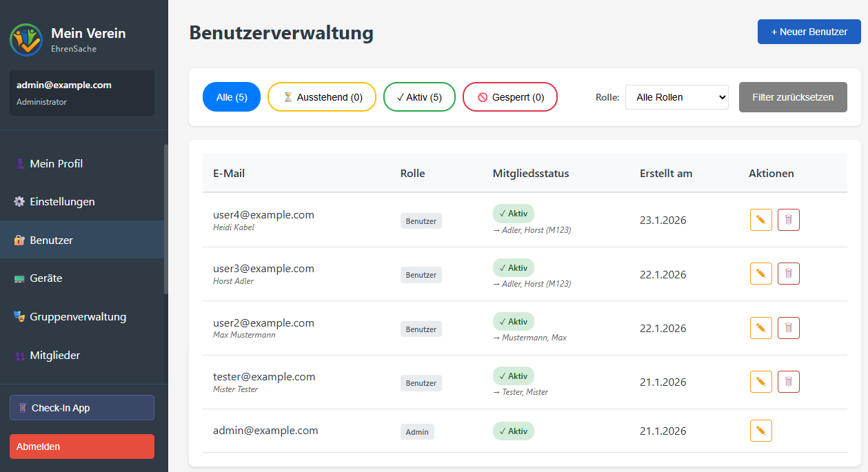Edit user2@example.com with the pencil icon
This screenshot has width=868, height=472.
tap(760, 328)
